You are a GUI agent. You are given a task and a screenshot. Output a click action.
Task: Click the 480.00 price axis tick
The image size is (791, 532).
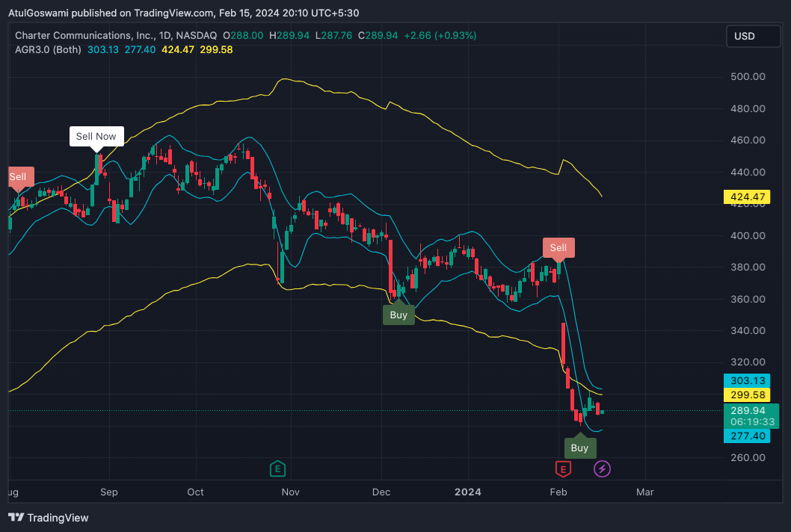[x=748, y=108]
